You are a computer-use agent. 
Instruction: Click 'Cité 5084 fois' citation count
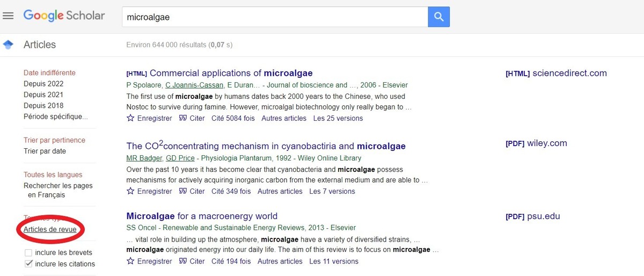tap(233, 118)
